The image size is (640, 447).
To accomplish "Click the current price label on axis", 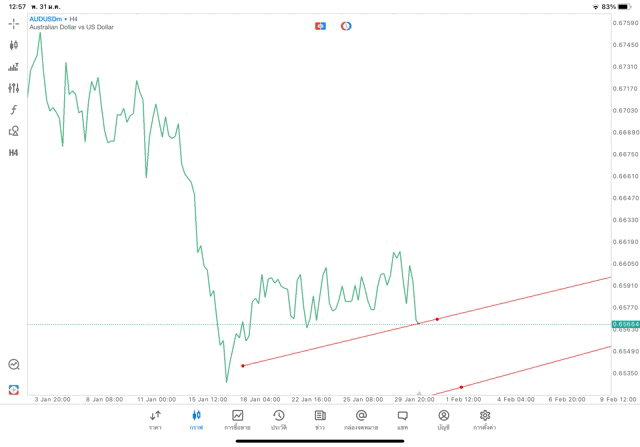I will click(x=625, y=324).
